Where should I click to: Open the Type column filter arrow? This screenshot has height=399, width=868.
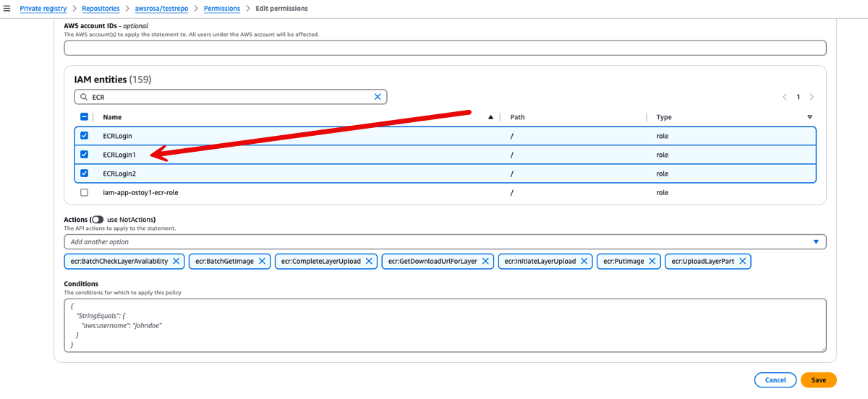(810, 117)
